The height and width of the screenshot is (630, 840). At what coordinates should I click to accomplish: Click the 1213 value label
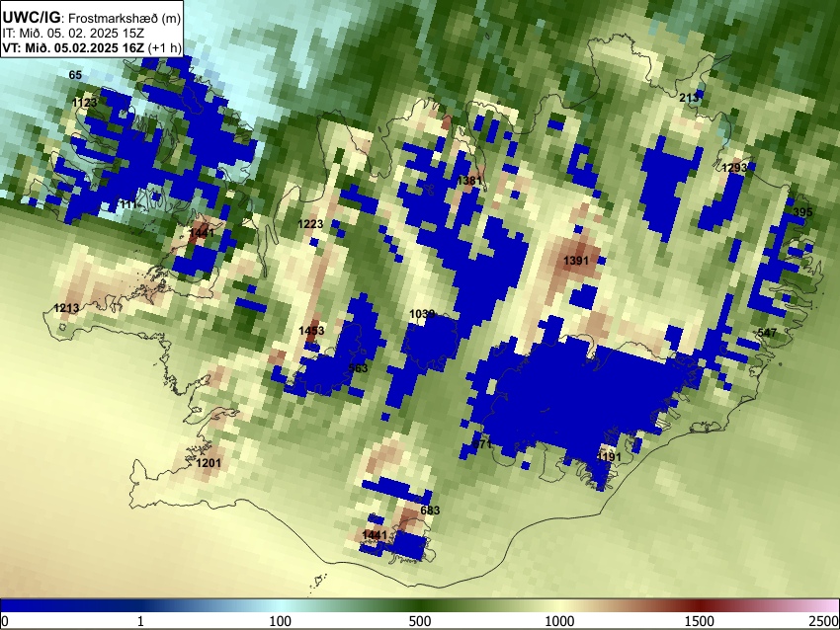point(66,308)
